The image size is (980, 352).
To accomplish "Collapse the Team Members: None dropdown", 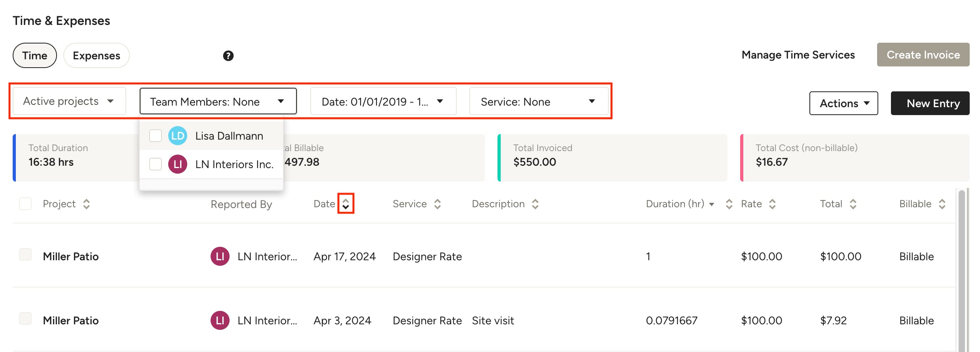I will [x=218, y=101].
